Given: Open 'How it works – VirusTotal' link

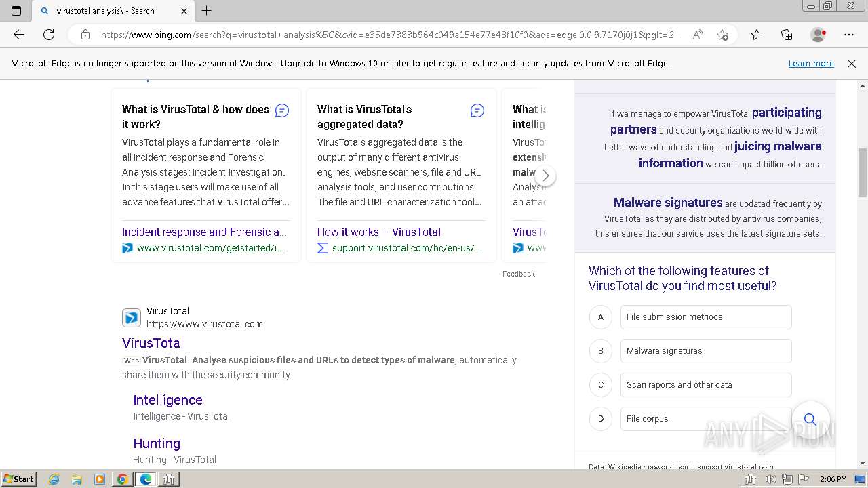Looking at the screenshot, I should pos(379,232).
